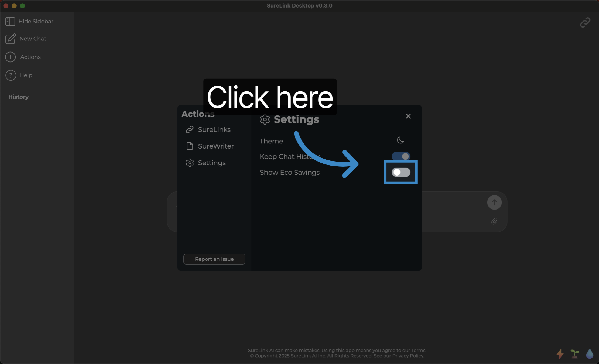
Task: Click the green sprout eco icon
Action: coord(575,354)
